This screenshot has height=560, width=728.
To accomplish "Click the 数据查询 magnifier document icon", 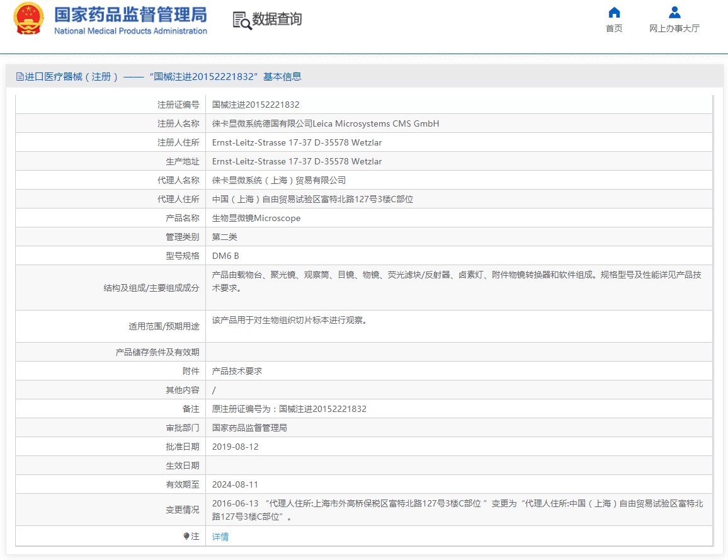I will click(242, 20).
